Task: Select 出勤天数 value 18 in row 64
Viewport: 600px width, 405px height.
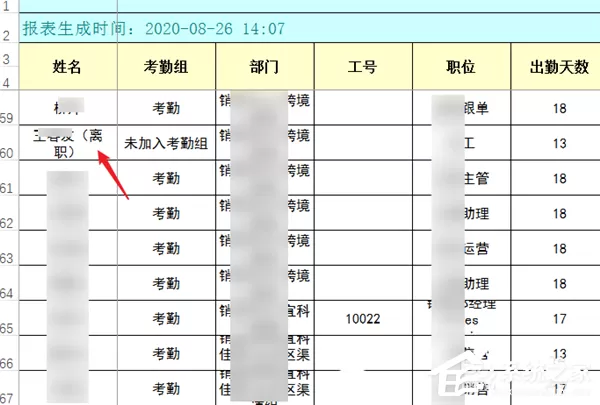Action: pyautogui.click(x=556, y=283)
